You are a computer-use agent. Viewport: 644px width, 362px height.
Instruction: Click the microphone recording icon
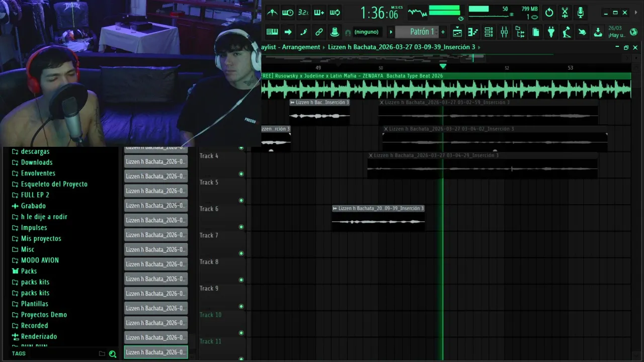click(x=581, y=13)
